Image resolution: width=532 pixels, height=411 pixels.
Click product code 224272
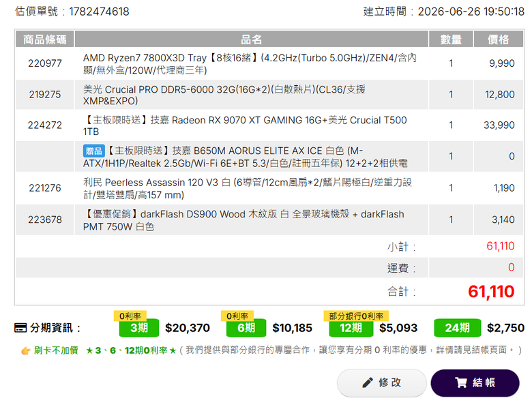pos(45,125)
